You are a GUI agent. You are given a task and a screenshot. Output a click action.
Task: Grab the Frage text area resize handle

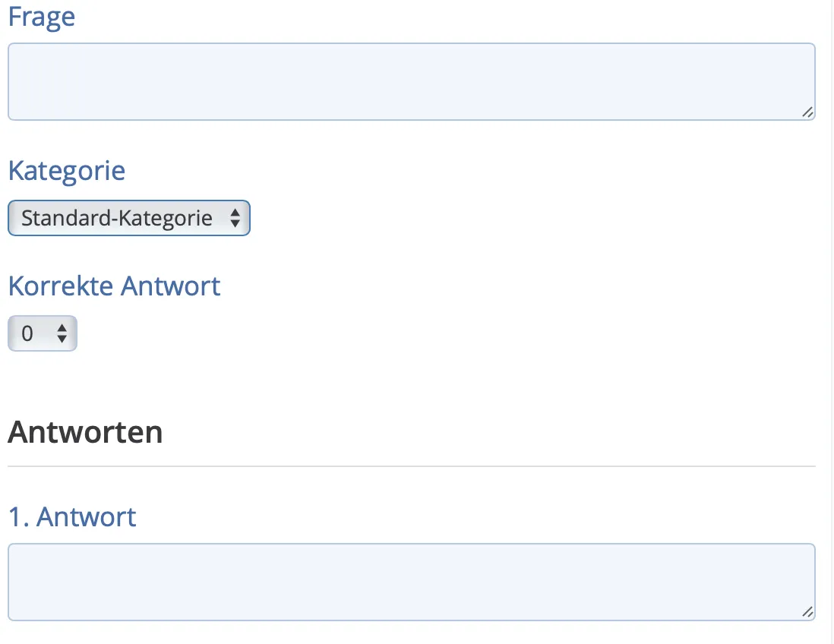(x=807, y=112)
